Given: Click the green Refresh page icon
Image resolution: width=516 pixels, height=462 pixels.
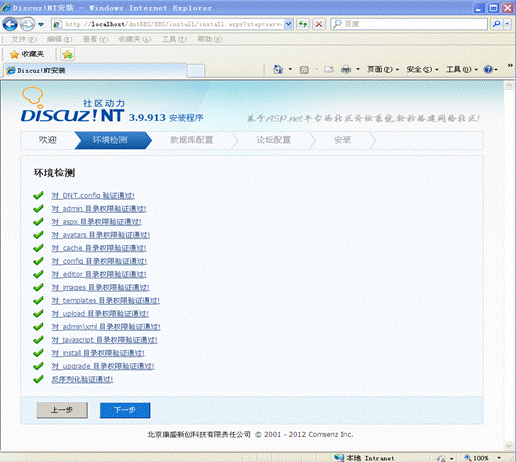Looking at the screenshot, I should tap(303, 24).
